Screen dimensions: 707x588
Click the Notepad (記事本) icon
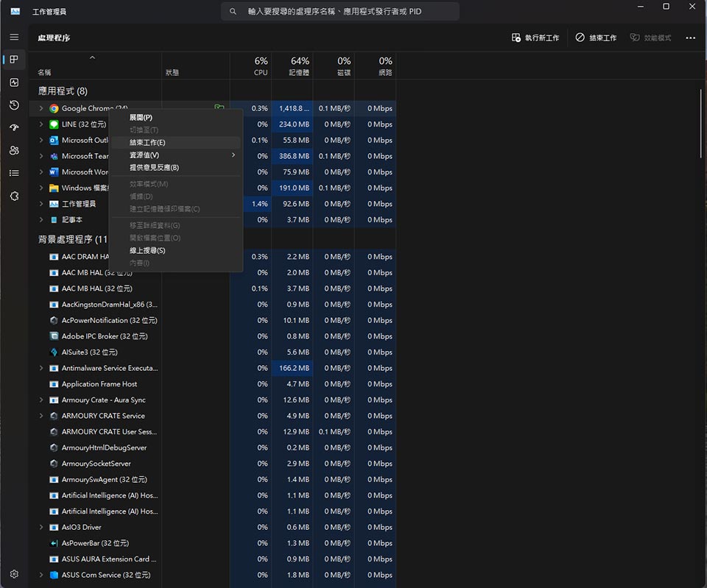click(54, 220)
